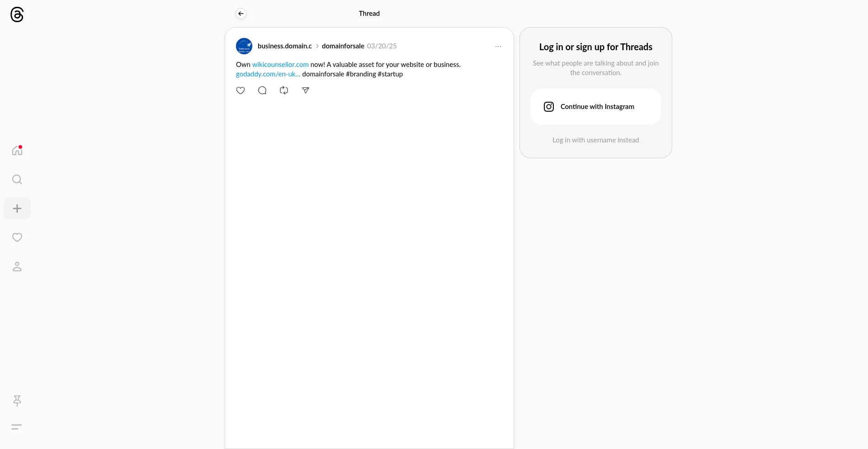This screenshot has height=449, width=868.
Task: Select Log in with username instead
Action: click(595, 140)
